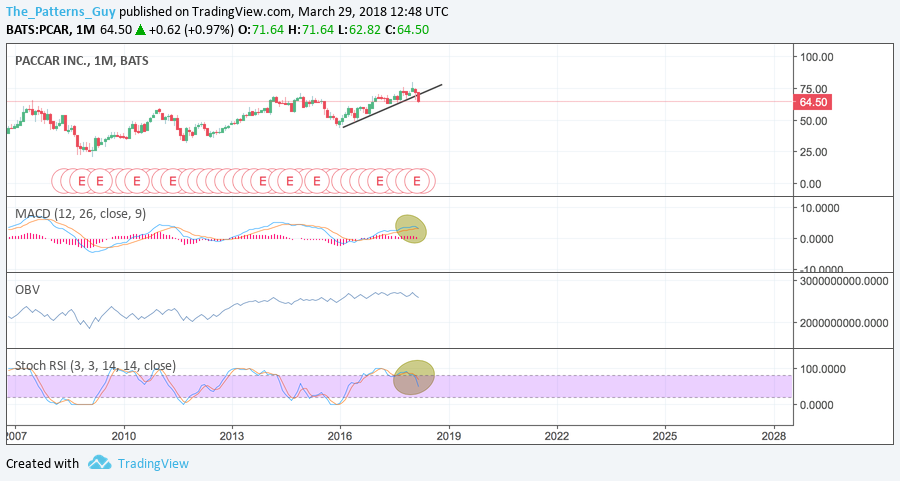
Task: Click the 10.0000 MACD scale label
Action: (x=820, y=208)
